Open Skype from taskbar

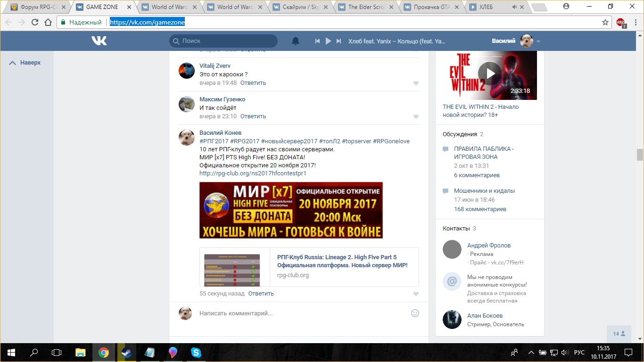pyautogui.click(x=196, y=352)
